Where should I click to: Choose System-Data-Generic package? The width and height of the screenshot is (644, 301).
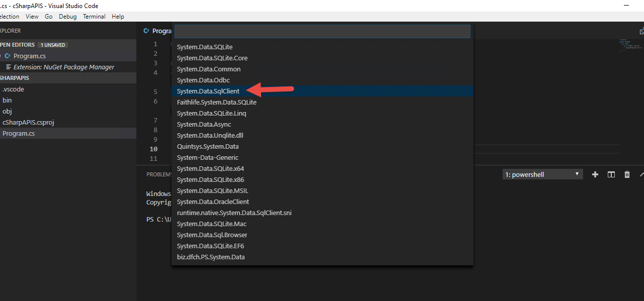322,157
